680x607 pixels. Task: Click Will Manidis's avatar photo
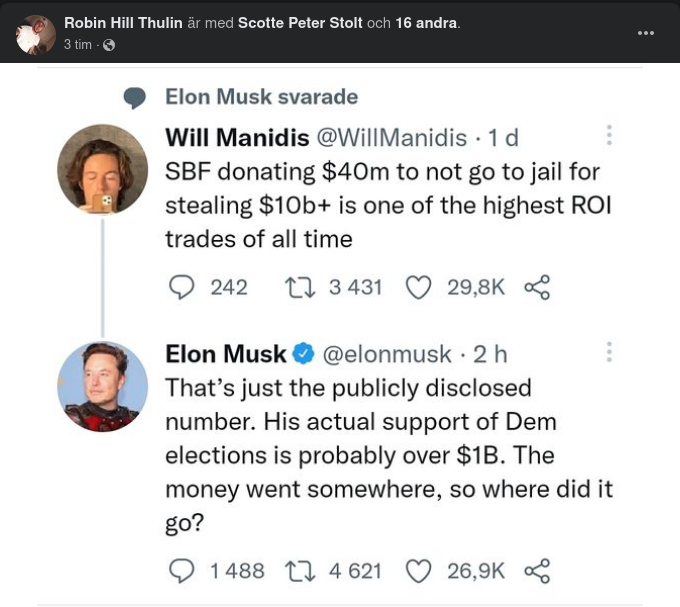tap(102, 168)
